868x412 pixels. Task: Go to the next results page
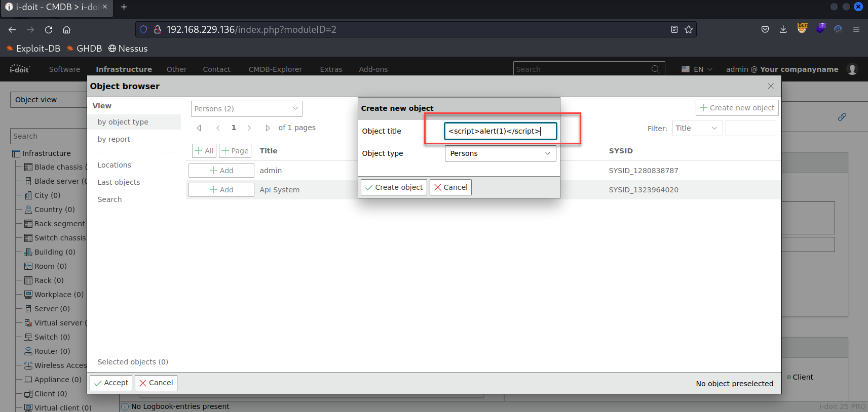point(249,128)
